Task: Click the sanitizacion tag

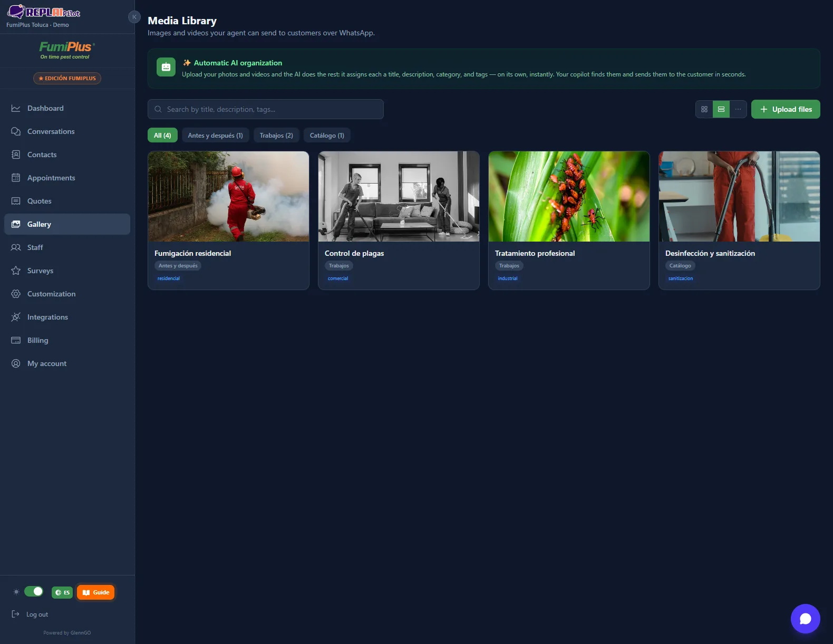Action: 681,278
